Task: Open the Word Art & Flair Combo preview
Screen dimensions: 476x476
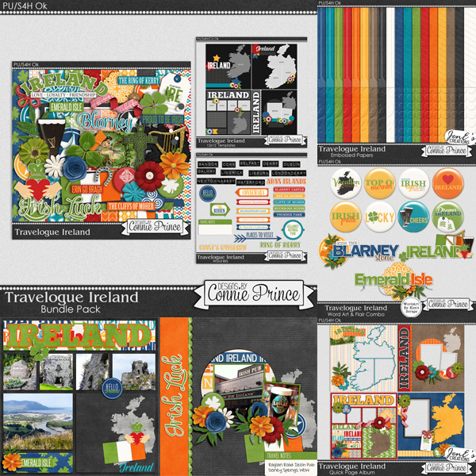Action: pos(397,239)
